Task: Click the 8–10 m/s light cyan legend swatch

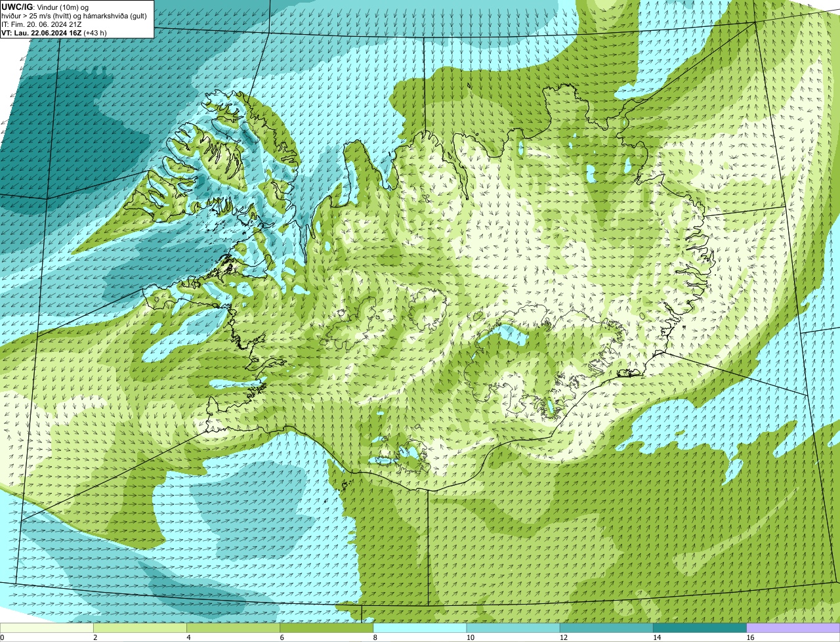Action: (420, 628)
